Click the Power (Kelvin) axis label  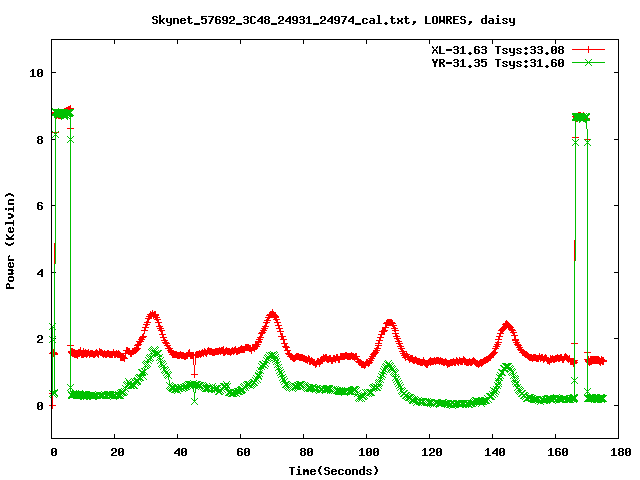[10, 241]
